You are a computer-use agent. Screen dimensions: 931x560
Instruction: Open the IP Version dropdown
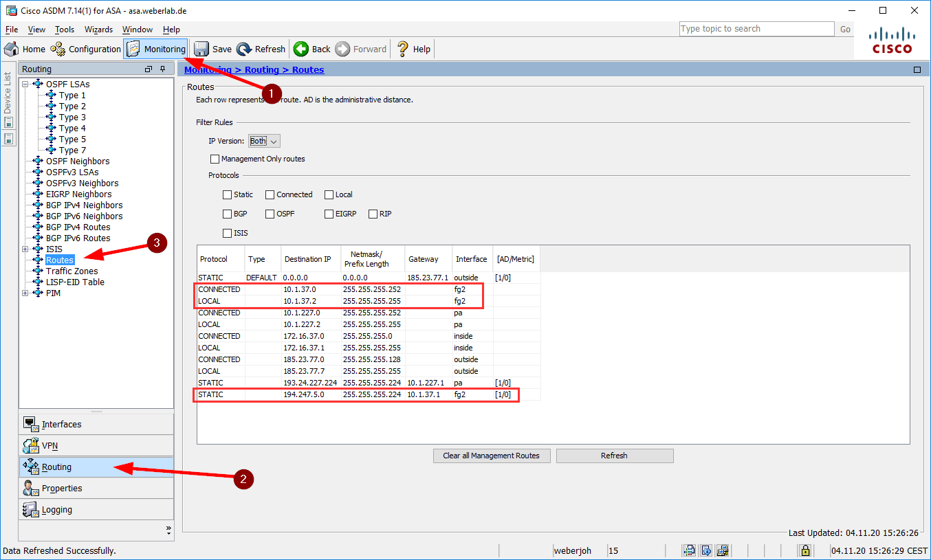coord(264,141)
